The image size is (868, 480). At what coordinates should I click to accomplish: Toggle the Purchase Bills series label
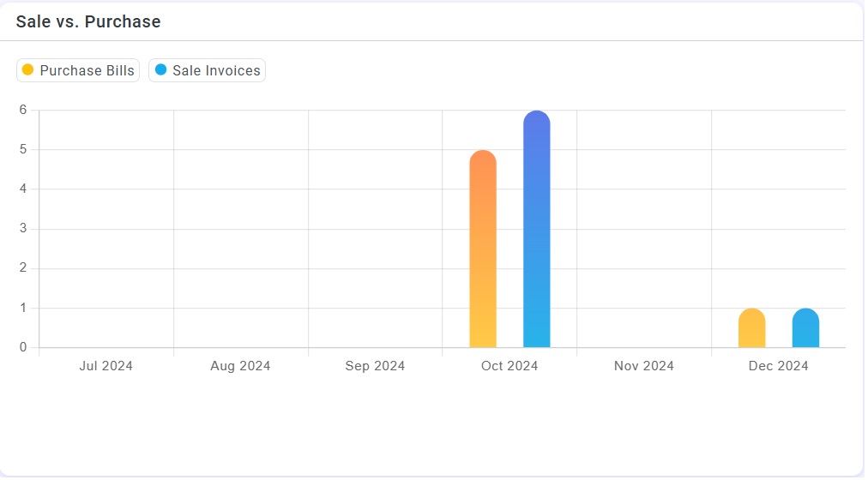pos(87,71)
